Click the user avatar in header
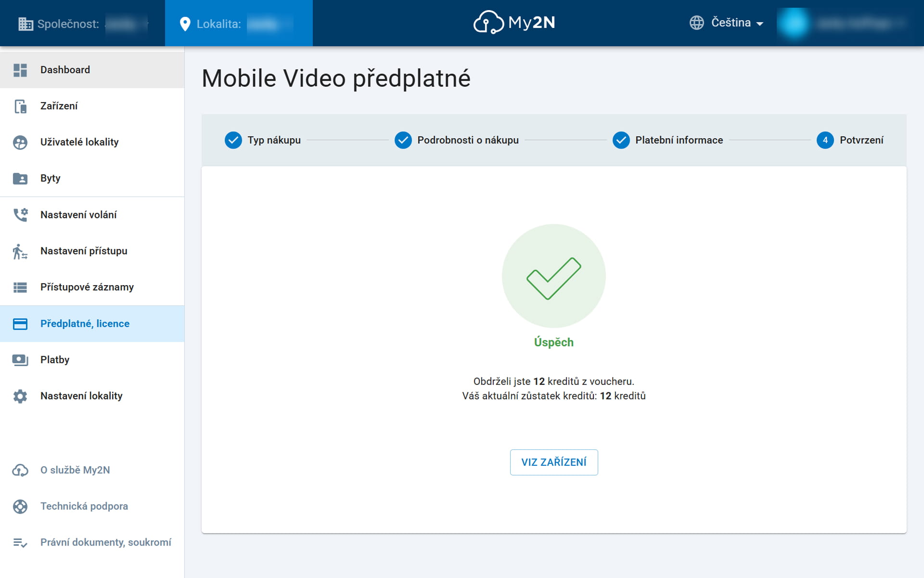The image size is (924, 578). tap(794, 23)
